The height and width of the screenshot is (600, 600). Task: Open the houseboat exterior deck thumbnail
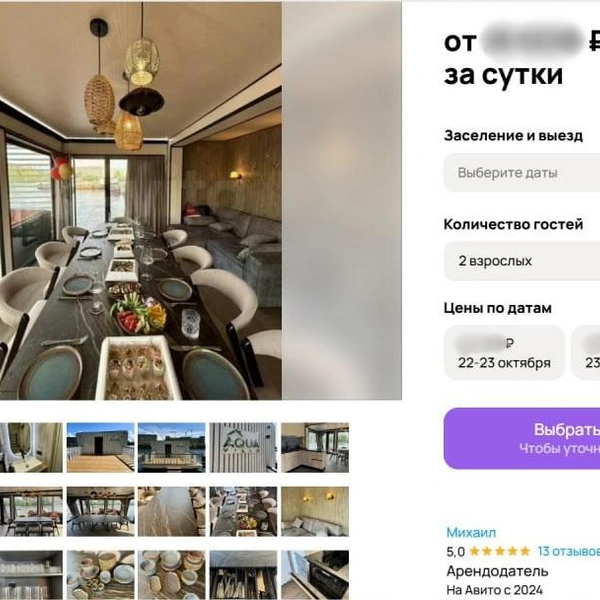coord(100,447)
